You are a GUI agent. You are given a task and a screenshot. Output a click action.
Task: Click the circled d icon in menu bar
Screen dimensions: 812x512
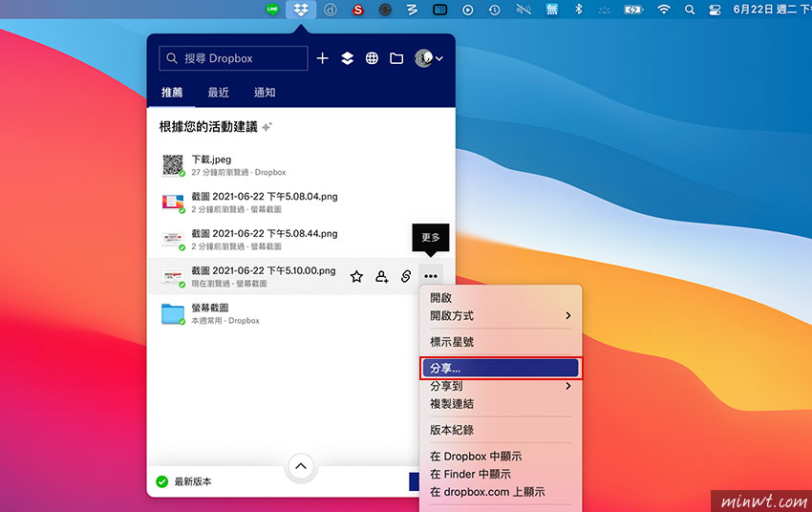coord(331,10)
